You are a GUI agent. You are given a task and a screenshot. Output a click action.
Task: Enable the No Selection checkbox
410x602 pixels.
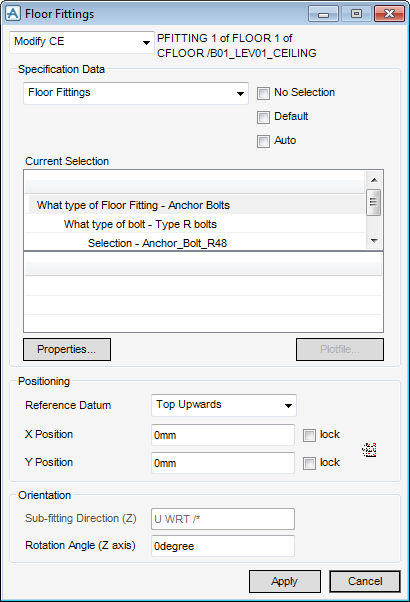[263, 93]
